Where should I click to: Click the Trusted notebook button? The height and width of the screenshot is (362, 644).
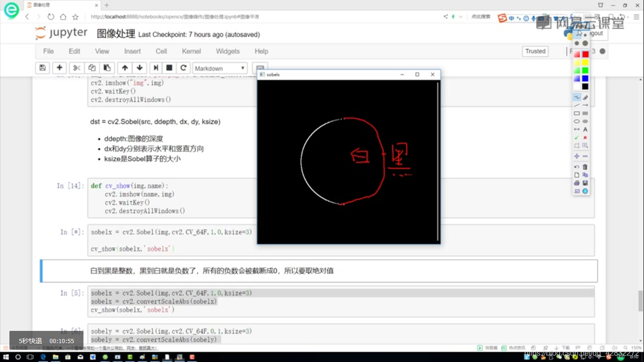[536, 51]
